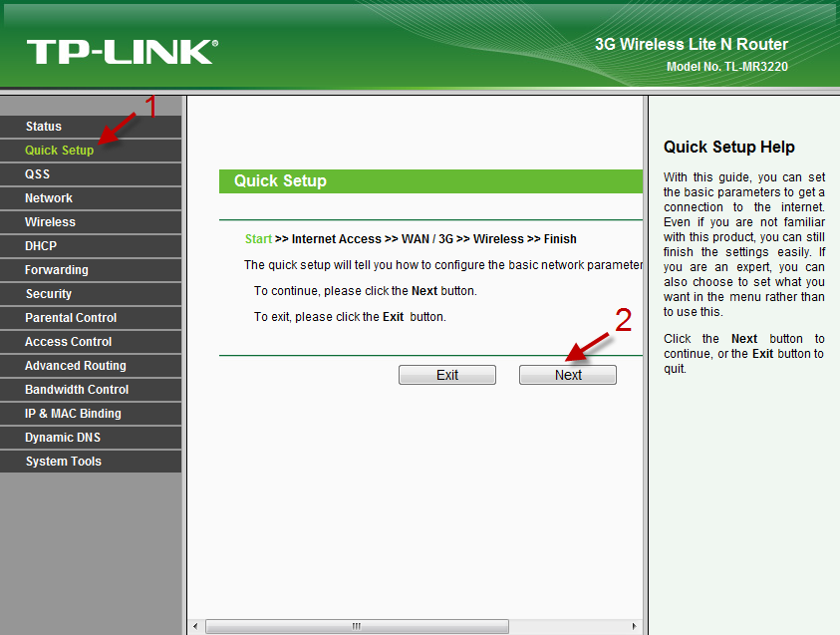Open the Dynamic DNS menu

91,438
